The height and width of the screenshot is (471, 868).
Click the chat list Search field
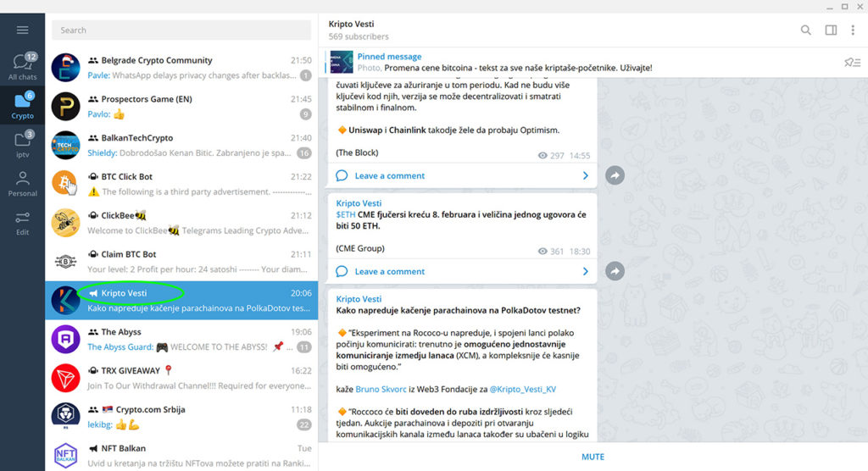[x=181, y=30]
